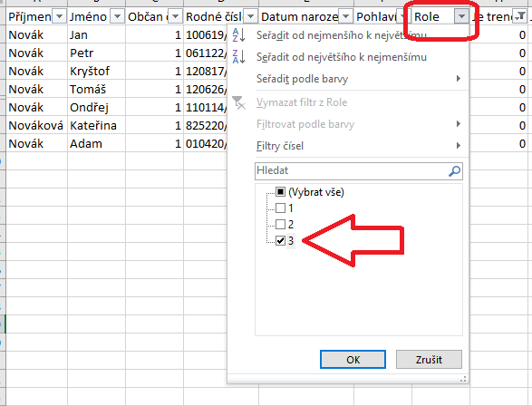This screenshot has width=532, height=406.
Task: Expand Seřadit podle barvy submenu
Action: (x=459, y=79)
